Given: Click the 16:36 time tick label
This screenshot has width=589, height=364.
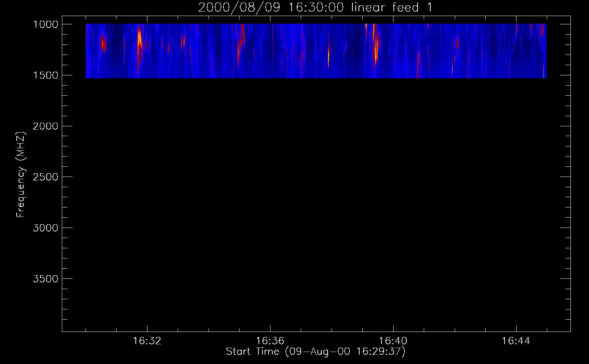Looking at the screenshot, I should point(270,341).
